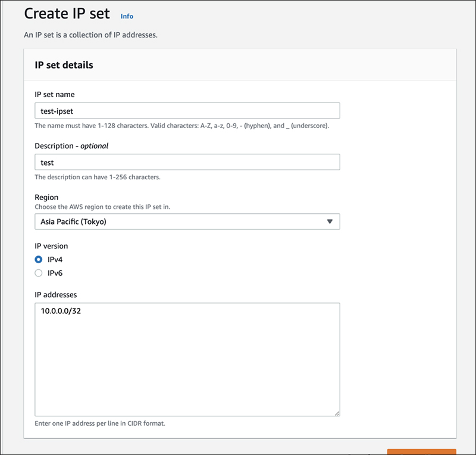This screenshot has width=476, height=455.
Task: Click the IP set details section header
Action: 65,65
